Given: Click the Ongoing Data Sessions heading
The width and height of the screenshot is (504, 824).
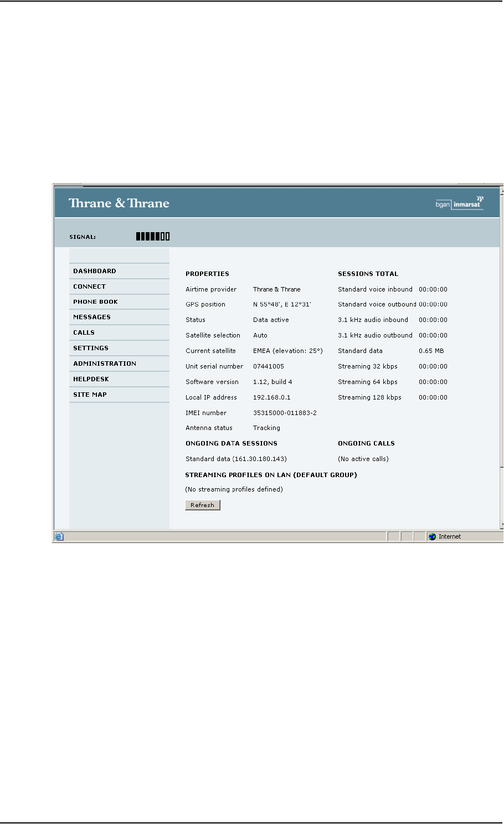Looking at the screenshot, I should (232, 443).
